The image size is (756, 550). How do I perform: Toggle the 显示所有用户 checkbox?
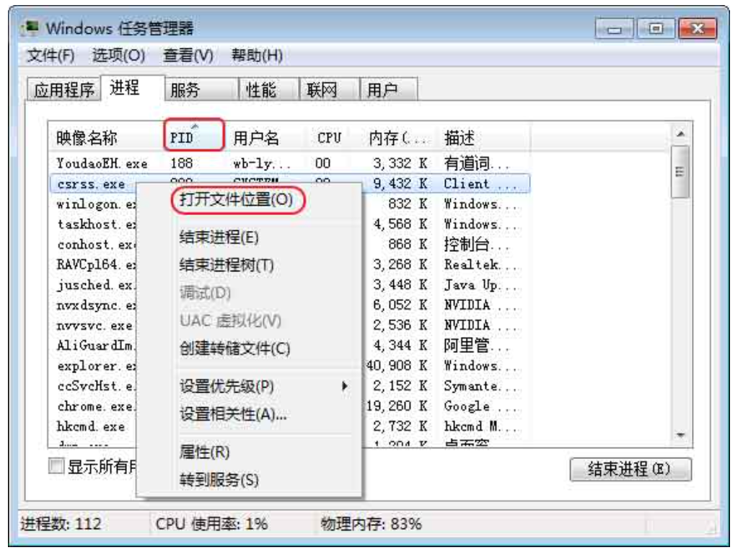click(57, 467)
